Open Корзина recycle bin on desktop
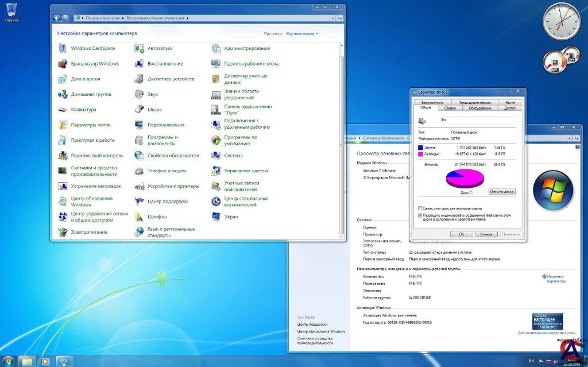The image size is (588, 367). [11, 12]
